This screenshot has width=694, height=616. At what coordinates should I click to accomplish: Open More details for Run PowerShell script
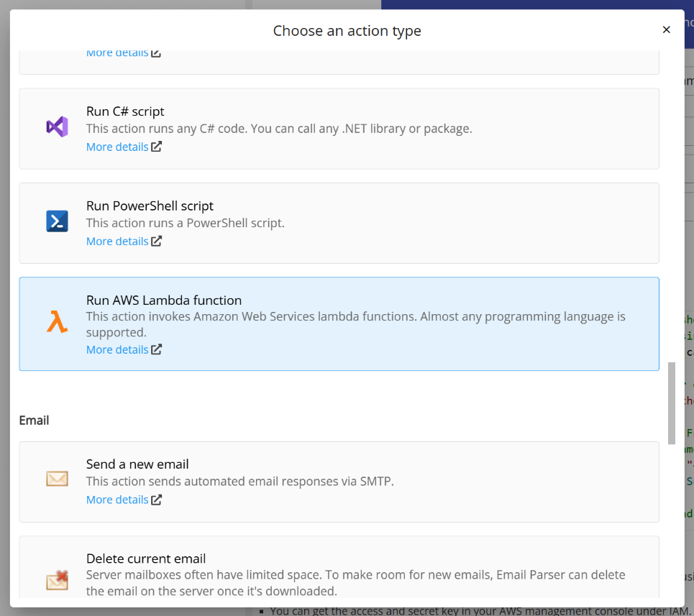117,241
